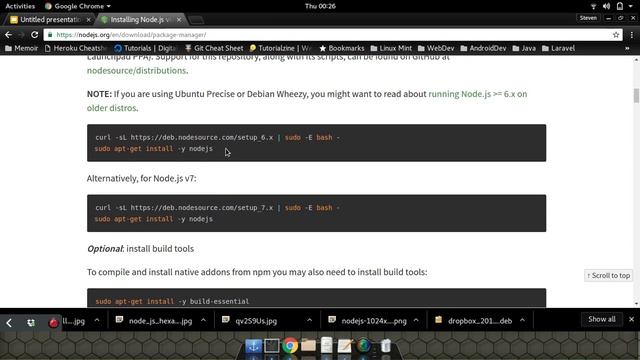The image size is (640, 360).
Task: Click the page vertical scrollbar thumb
Action: point(636,96)
